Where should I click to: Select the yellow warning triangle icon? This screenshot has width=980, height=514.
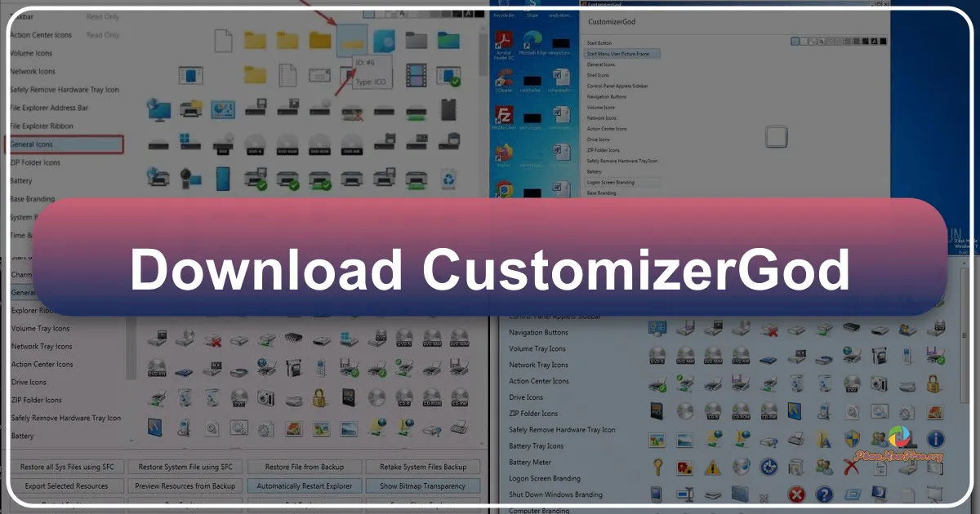pos(712,467)
